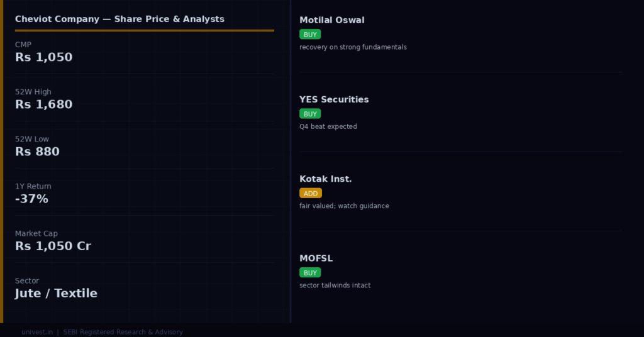This screenshot has height=337, width=644.
Task: Select the CMP label
Action: point(23,45)
